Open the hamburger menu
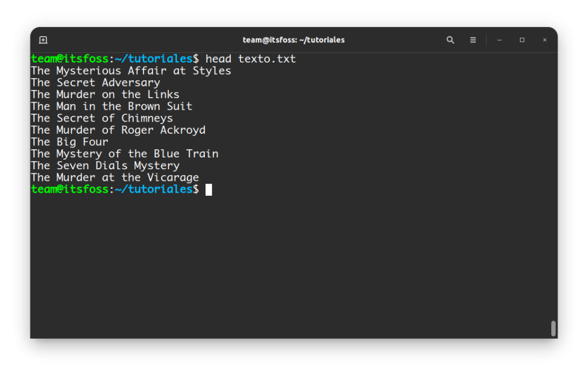 tap(473, 40)
